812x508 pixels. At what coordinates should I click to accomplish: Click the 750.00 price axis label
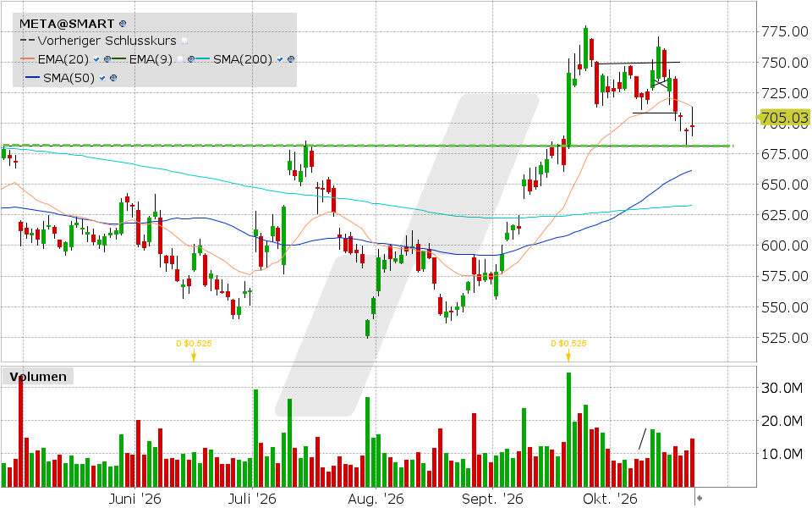[785, 63]
